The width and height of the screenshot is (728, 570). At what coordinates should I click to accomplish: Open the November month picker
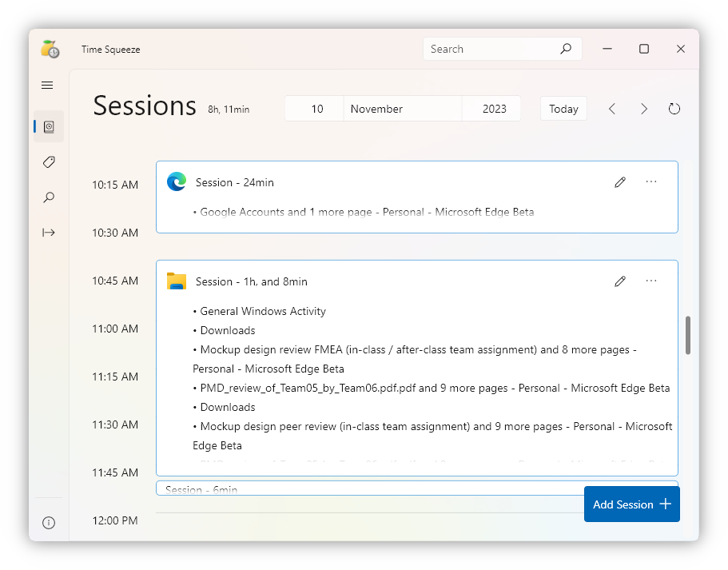click(403, 109)
